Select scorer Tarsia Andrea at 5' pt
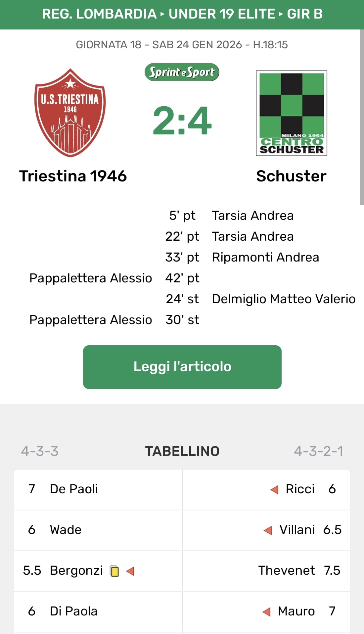 click(x=252, y=216)
